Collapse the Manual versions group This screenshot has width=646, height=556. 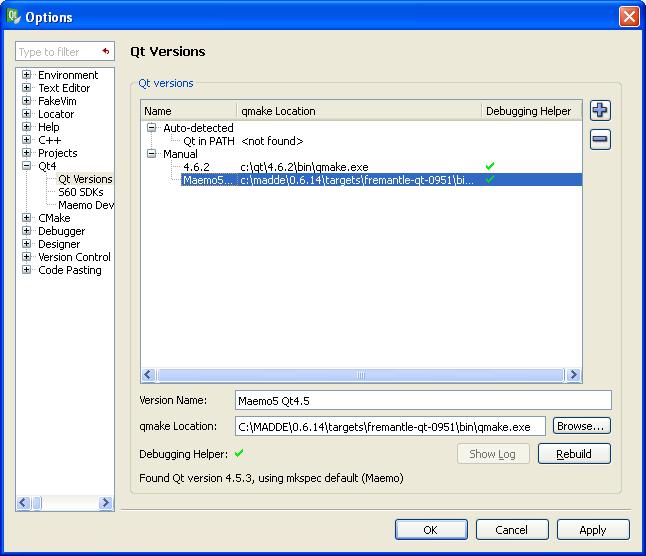pyautogui.click(x=152, y=154)
